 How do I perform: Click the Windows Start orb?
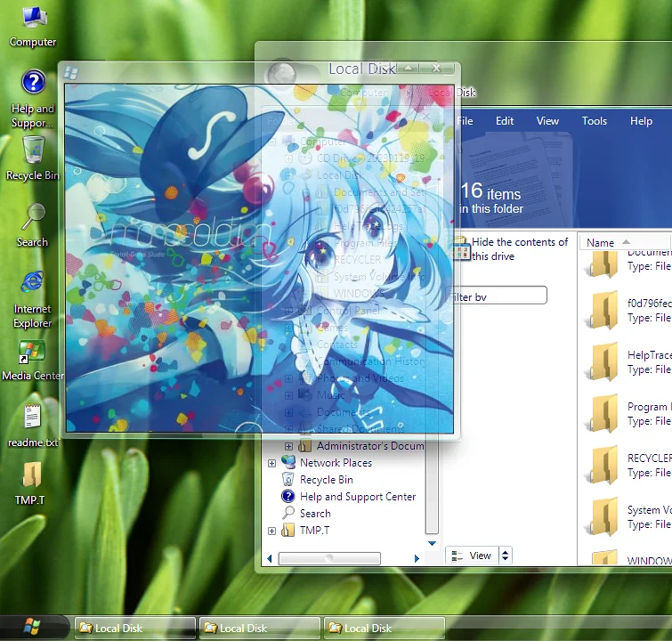[x=34, y=627]
